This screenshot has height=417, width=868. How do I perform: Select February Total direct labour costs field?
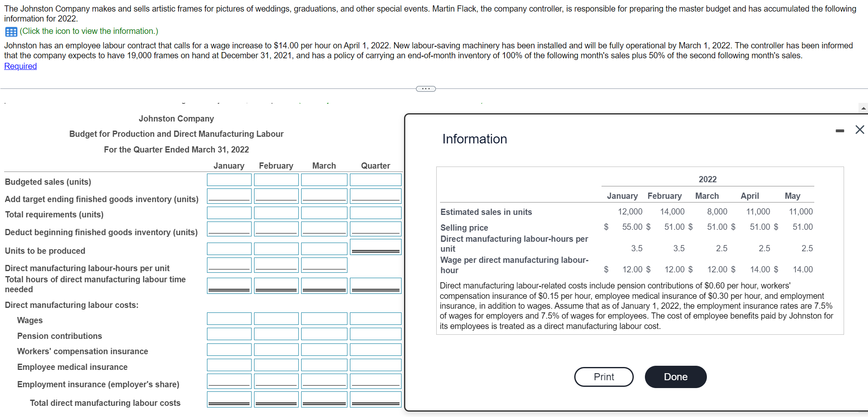click(x=276, y=399)
